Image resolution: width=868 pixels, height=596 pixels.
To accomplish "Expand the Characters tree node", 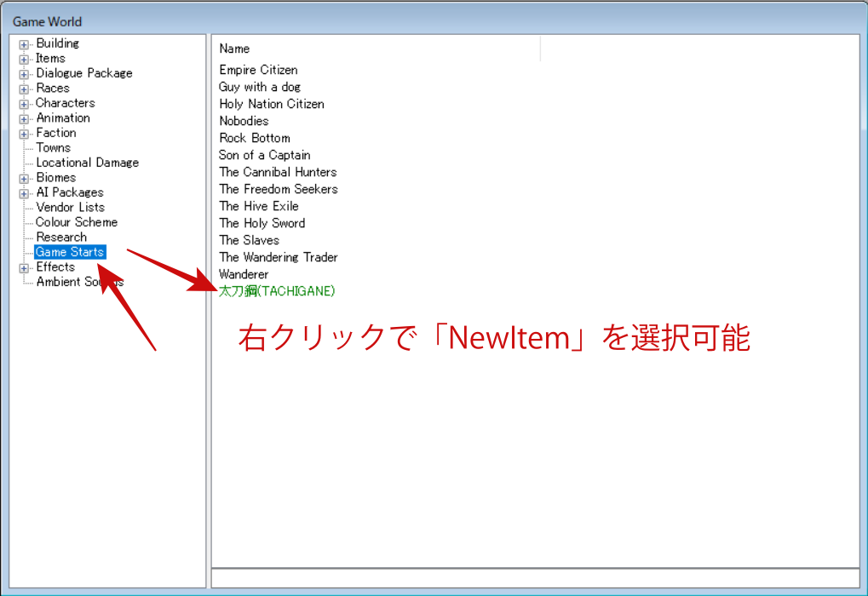I will 24,104.
